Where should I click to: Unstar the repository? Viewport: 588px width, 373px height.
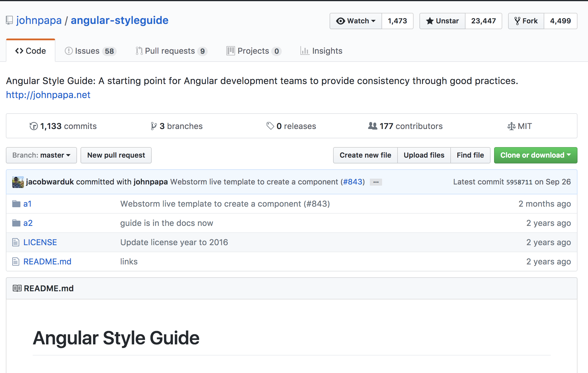pos(442,21)
